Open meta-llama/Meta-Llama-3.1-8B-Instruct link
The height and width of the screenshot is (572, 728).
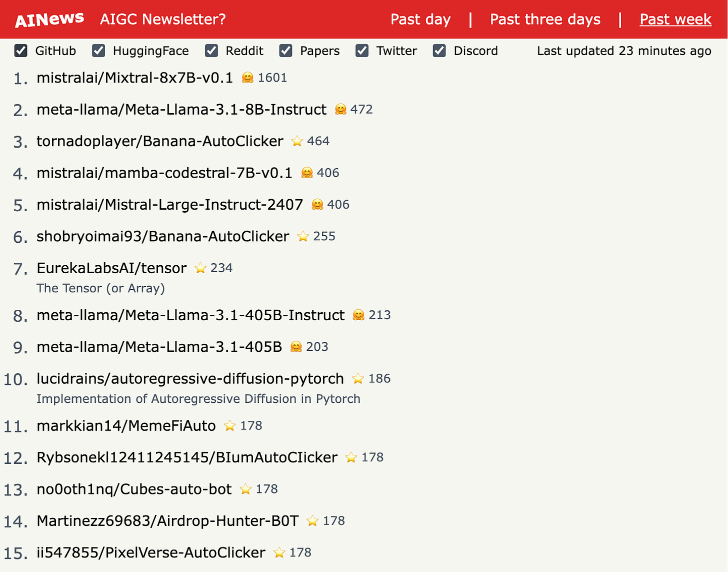coord(181,109)
